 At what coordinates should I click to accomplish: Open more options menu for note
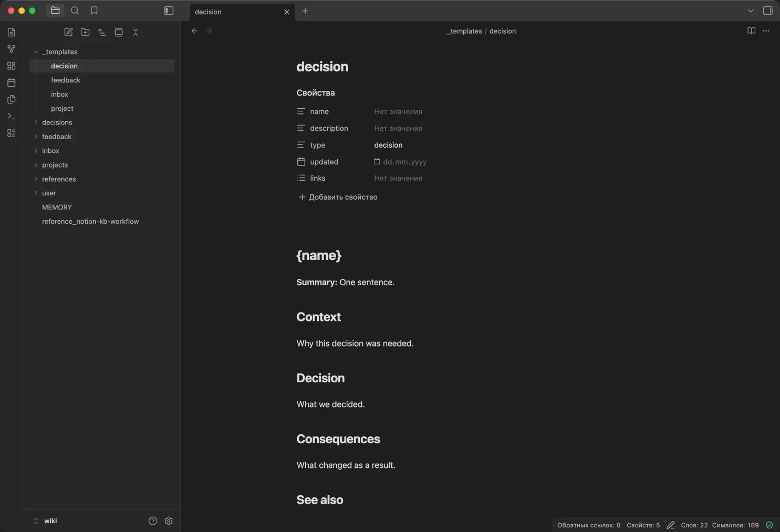pos(766,31)
